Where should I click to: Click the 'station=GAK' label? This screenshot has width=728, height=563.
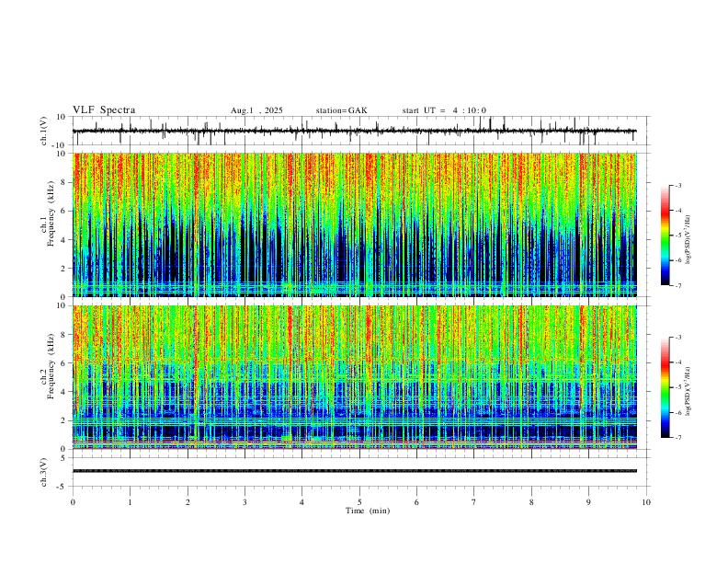point(341,110)
